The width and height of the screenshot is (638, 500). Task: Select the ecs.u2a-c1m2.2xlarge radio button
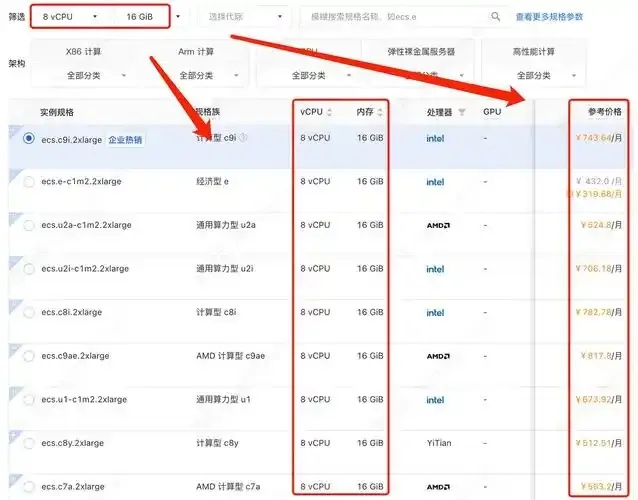click(29, 225)
